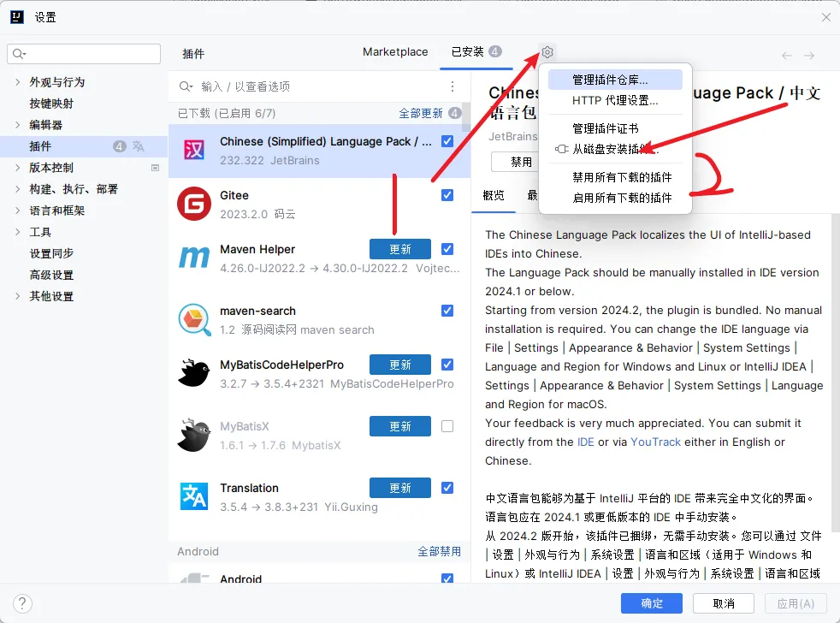
Task: Click the maven-search plugin icon
Action: coord(194,319)
